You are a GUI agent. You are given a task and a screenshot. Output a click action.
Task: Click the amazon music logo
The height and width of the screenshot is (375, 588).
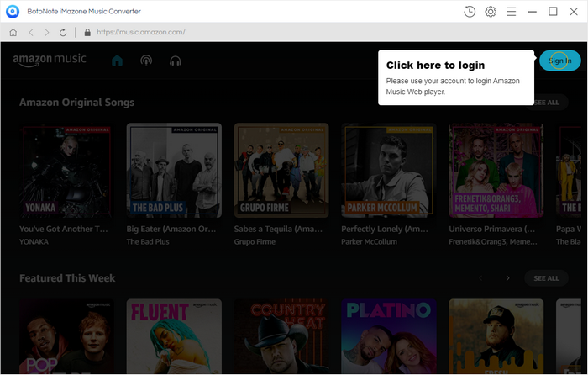click(50, 60)
